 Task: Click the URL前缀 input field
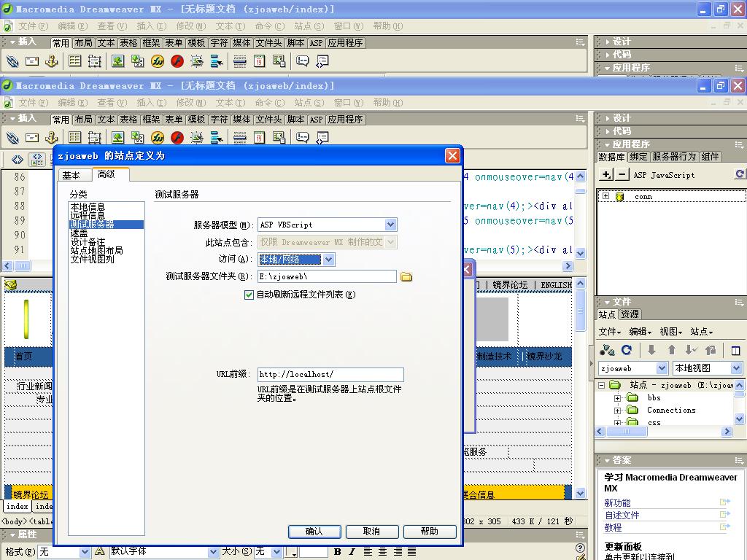point(330,375)
